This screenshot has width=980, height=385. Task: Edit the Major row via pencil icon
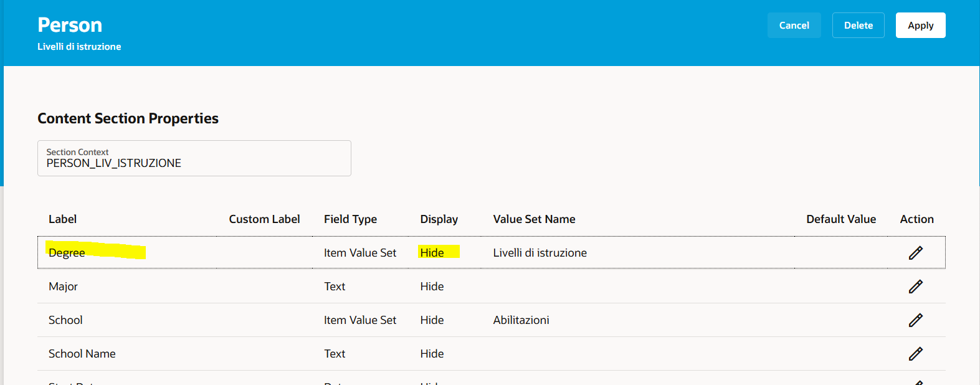915,287
